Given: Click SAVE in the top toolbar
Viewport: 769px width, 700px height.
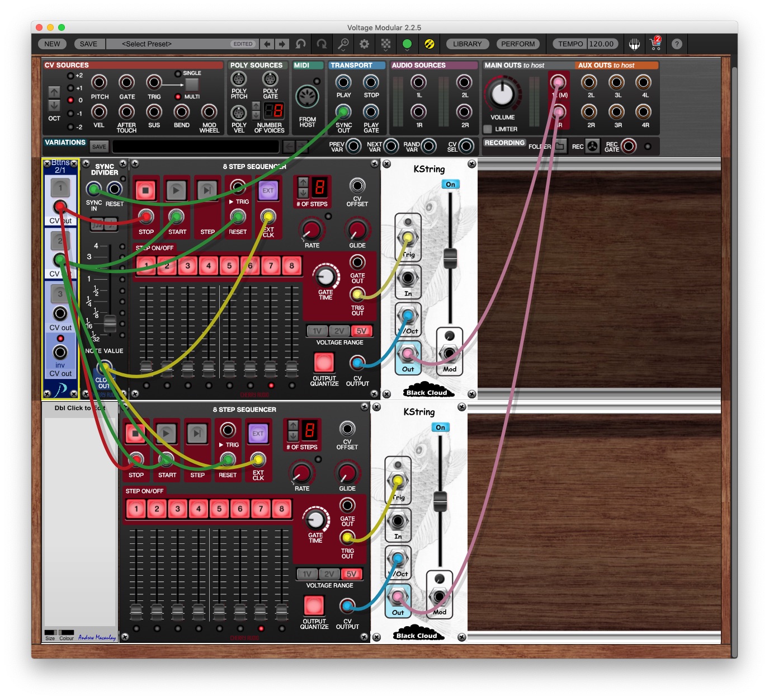Looking at the screenshot, I should (88, 44).
